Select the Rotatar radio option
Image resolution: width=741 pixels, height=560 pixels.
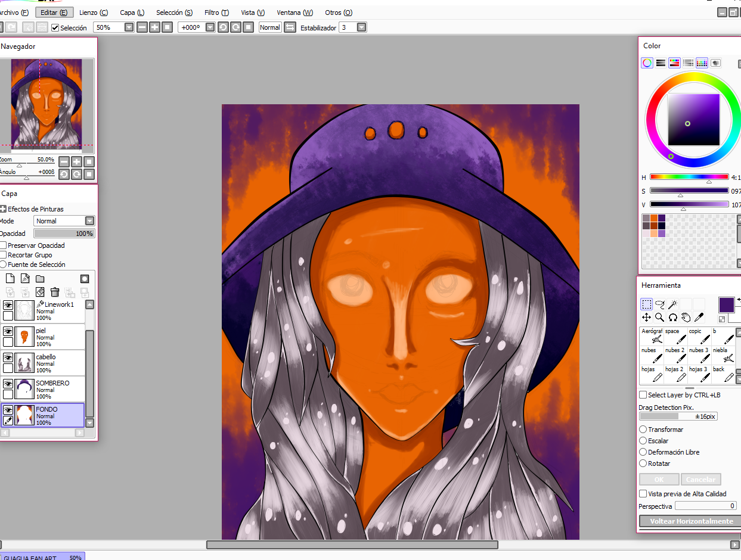tap(643, 463)
